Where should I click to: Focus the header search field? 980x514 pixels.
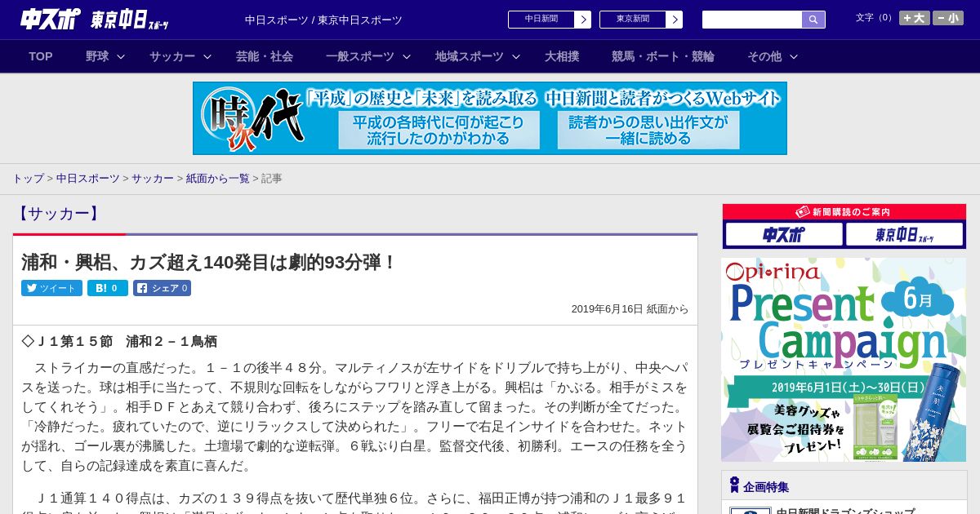(x=752, y=20)
